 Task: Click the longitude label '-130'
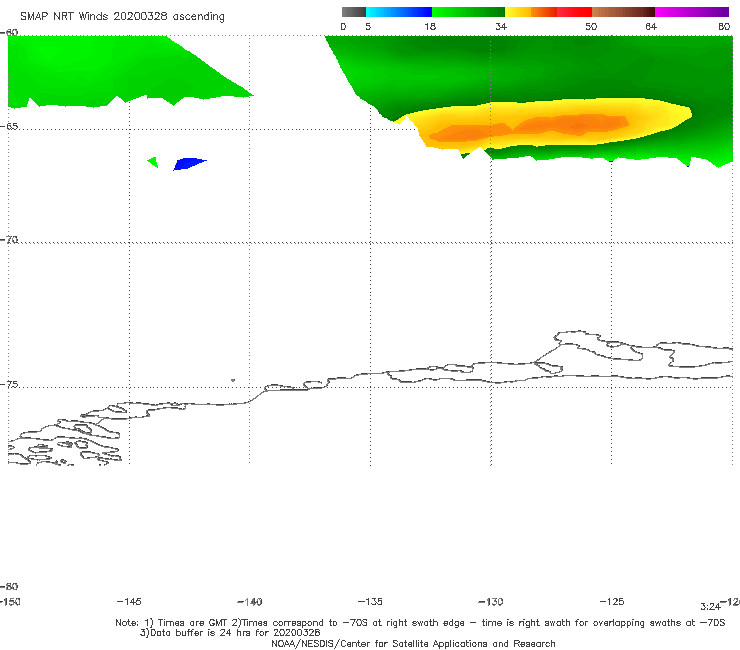tap(491, 601)
